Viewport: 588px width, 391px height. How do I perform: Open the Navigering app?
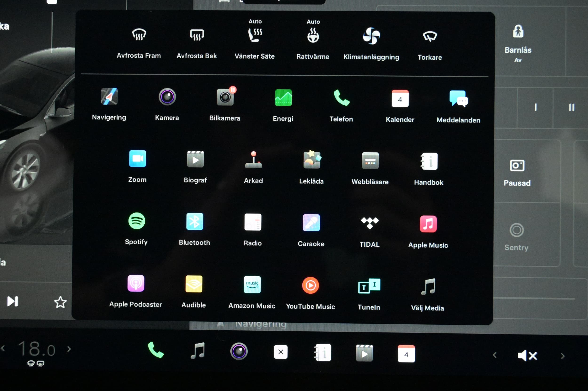click(x=109, y=104)
